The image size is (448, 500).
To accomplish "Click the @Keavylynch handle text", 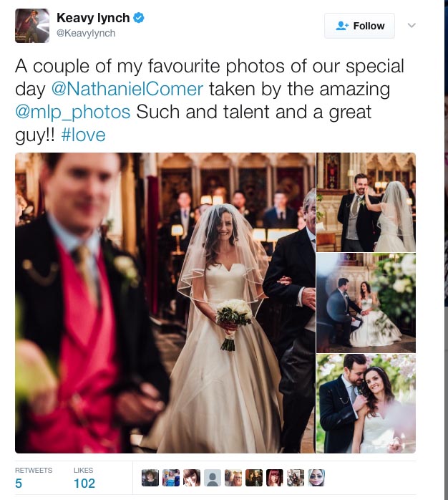I will pyautogui.click(x=86, y=33).
